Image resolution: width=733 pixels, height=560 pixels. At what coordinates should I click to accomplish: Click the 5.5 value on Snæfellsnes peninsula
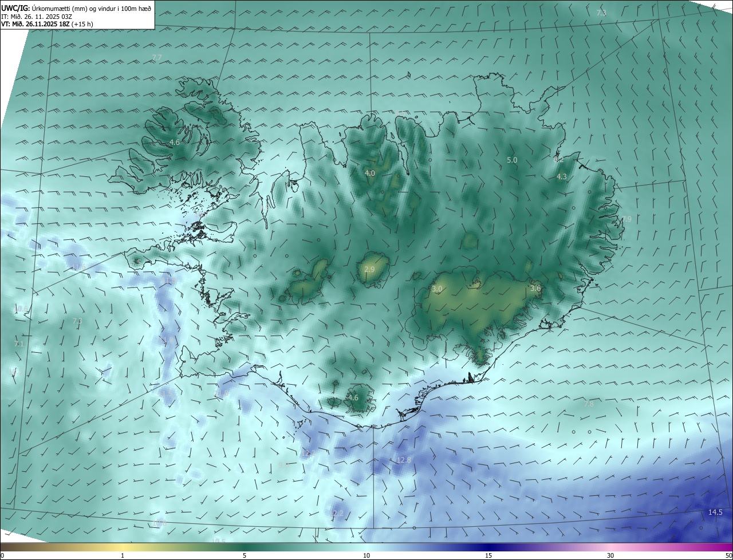(x=136, y=262)
